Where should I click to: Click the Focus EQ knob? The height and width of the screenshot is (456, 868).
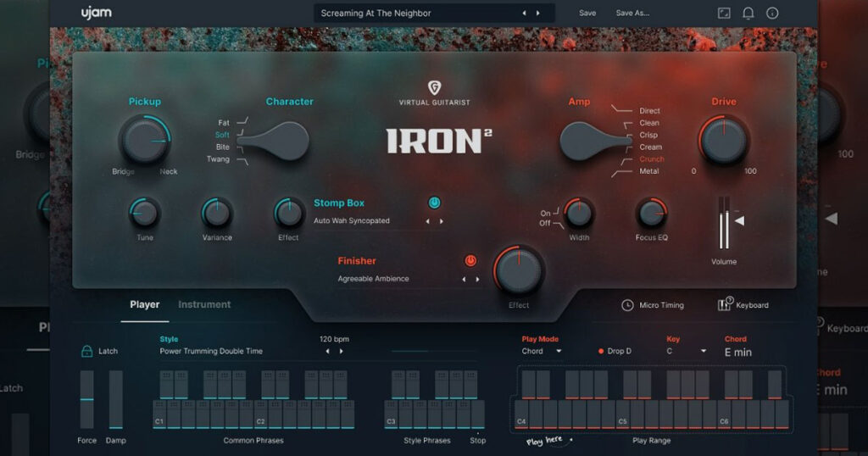click(652, 213)
